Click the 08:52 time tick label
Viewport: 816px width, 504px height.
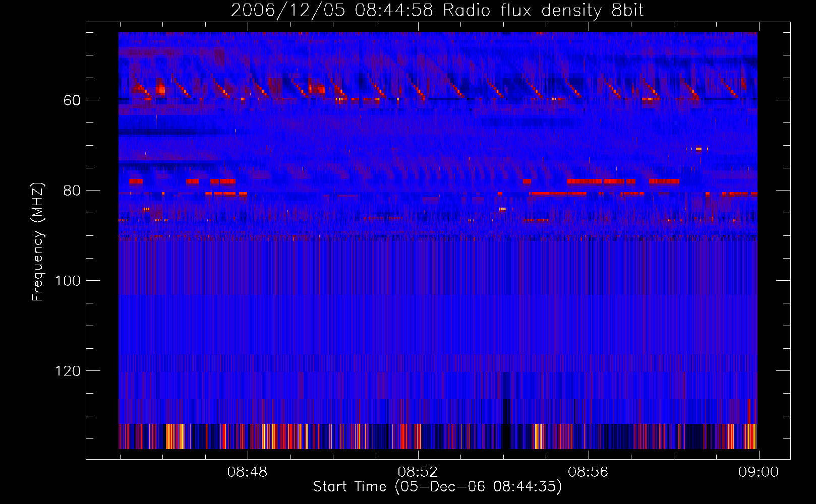(418, 472)
